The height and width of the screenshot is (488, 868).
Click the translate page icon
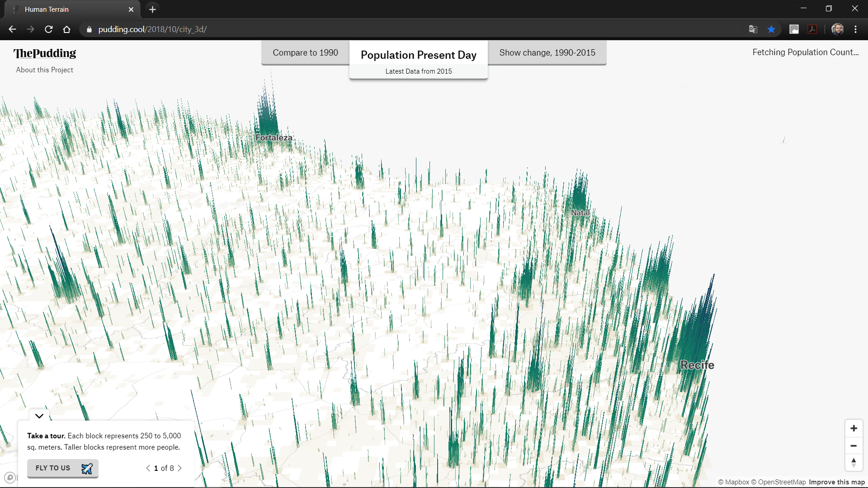point(753,29)
